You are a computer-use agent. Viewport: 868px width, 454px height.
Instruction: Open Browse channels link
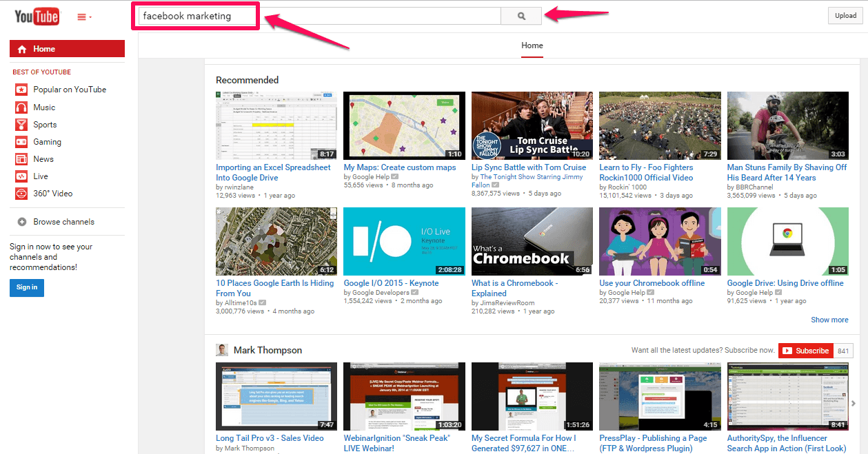tap(63, 222)
